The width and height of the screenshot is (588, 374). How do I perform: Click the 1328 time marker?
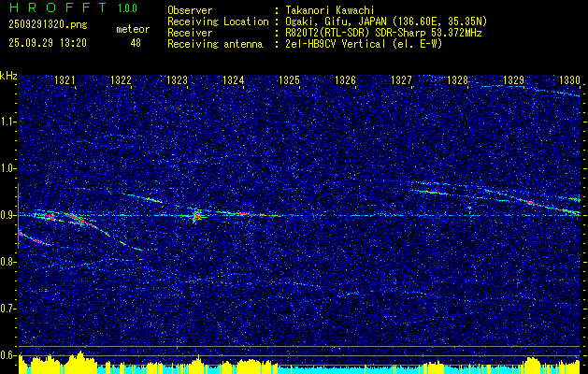tap(458, 80)
